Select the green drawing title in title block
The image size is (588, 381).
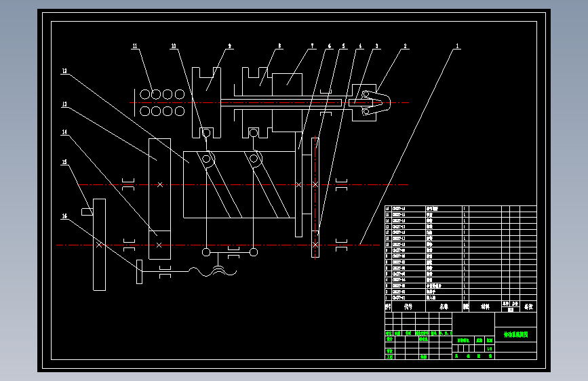515,334
